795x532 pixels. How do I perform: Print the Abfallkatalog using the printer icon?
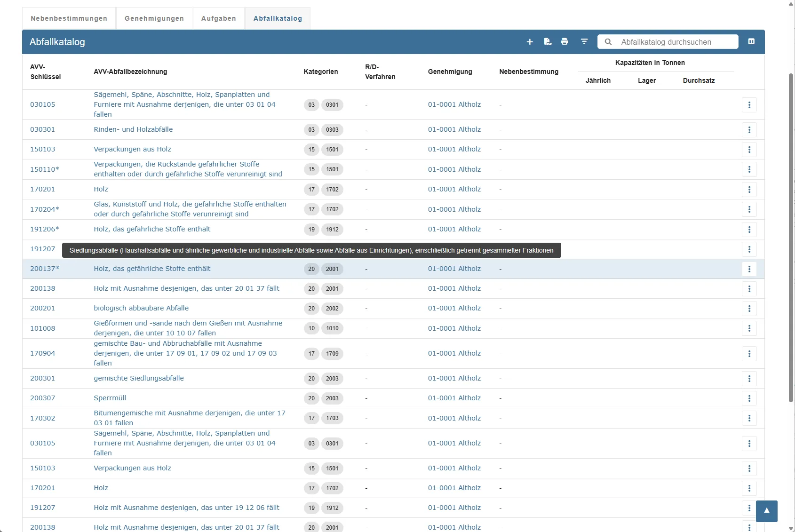(x=564, y=42)
